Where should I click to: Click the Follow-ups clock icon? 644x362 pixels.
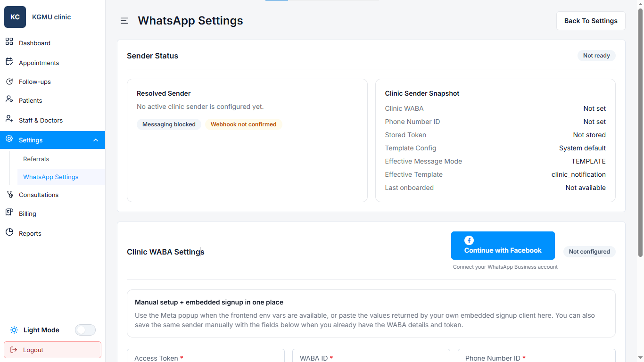(x=9, y=82)
